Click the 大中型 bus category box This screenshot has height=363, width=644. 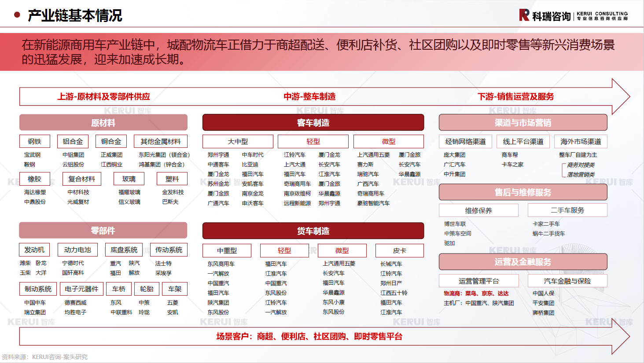point(238,141)
